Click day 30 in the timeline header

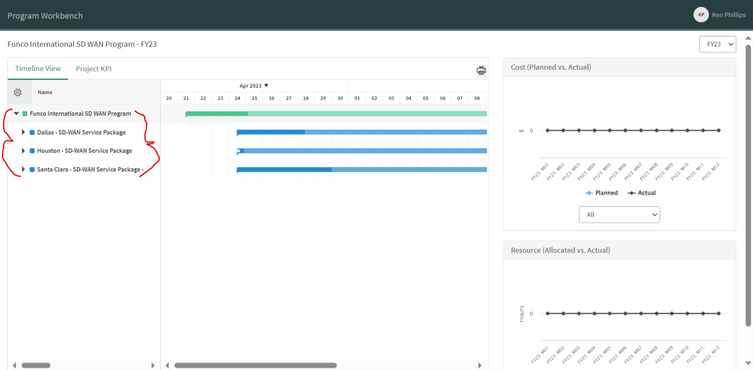pos(340,98)
